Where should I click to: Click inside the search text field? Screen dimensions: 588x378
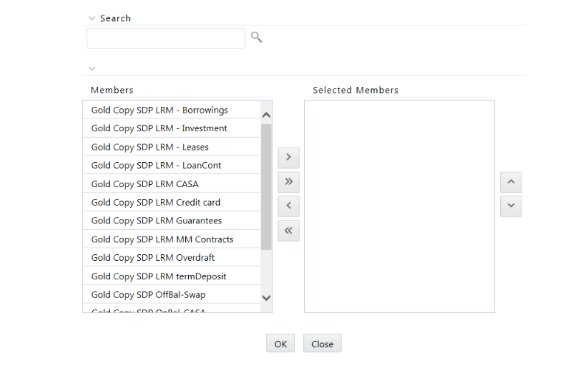166,38
